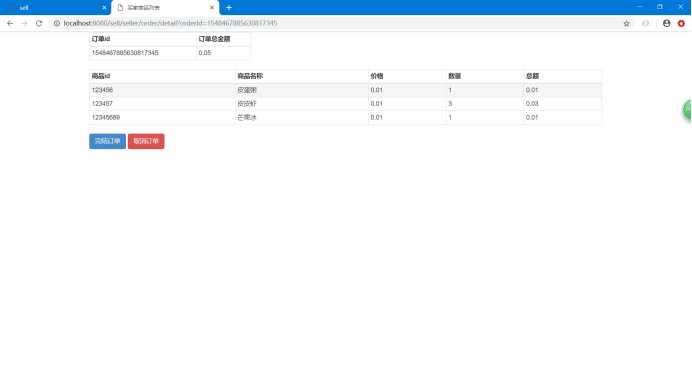This screenshot has width=692, height=371.
Task: Minimize the browser window
Action: pos(639,7)
